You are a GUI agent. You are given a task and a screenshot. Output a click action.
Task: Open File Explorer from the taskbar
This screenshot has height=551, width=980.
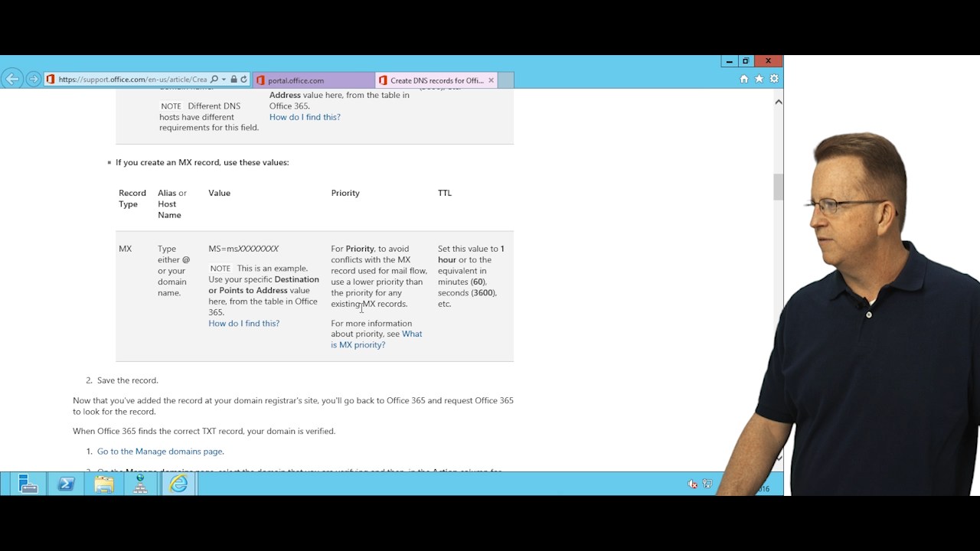(x=103, y=484)
